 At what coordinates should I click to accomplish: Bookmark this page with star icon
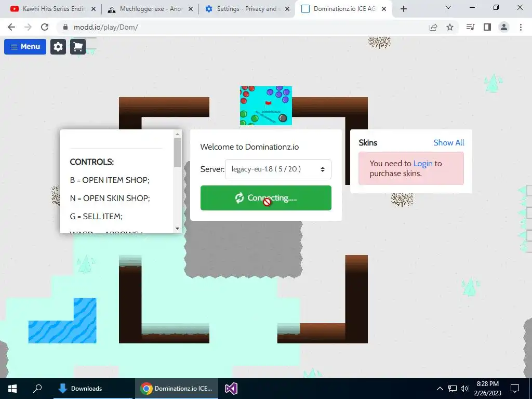point(450,27)
